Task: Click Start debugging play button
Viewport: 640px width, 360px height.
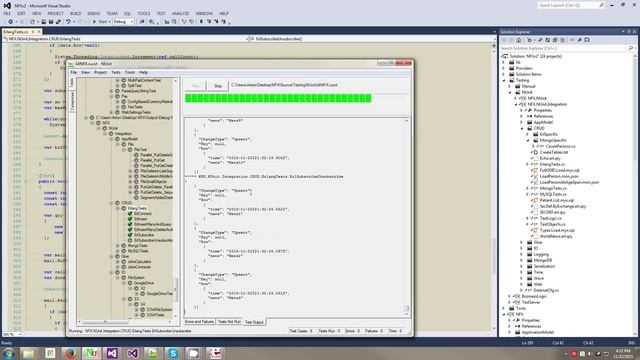Action: pos(94,22)
